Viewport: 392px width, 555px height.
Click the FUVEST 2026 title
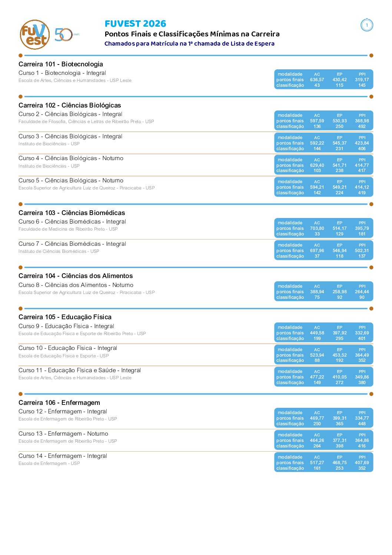[x=135, y=24]
